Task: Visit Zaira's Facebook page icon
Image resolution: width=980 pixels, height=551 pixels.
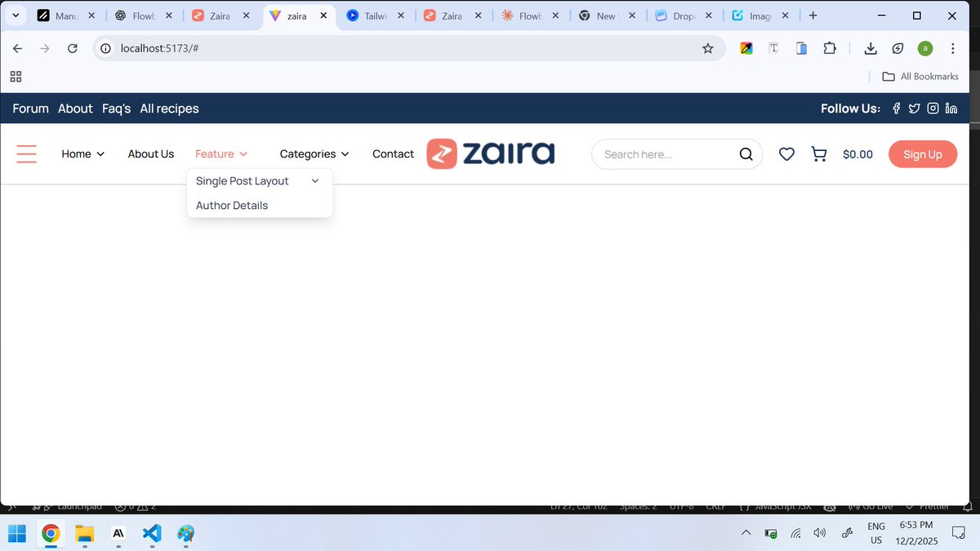Action: [x=896, y=108]
